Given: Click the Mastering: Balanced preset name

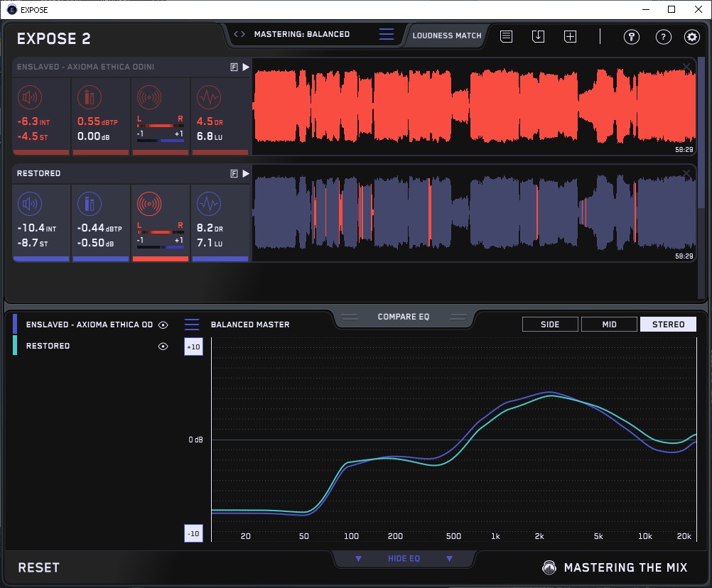Looking at the screenshot, I should 302,34.
